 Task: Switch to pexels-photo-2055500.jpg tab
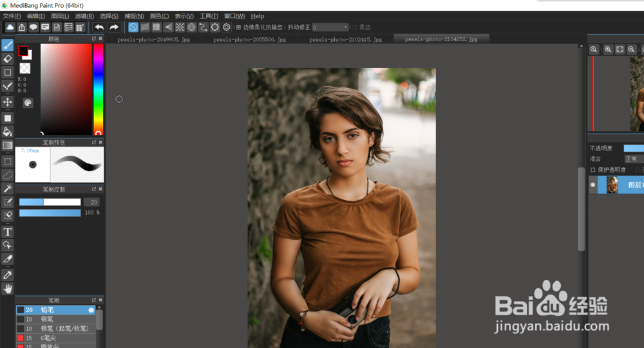click(x=250, y=39)
